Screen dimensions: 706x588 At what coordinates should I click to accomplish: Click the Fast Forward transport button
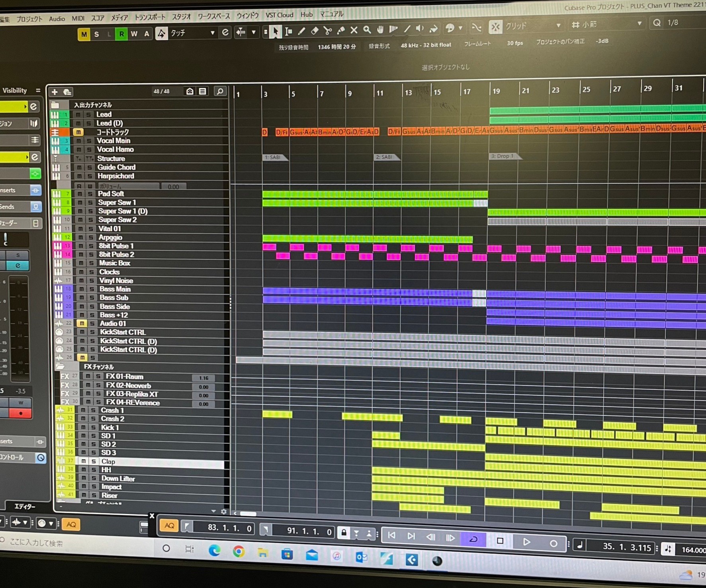tap(450, 538)
